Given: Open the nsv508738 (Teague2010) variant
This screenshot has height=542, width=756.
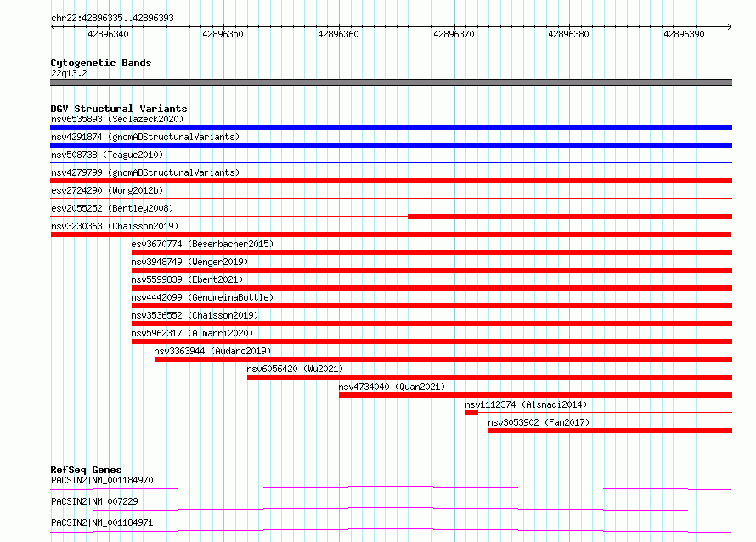Looking at the screenshot, I should (107, 155).
